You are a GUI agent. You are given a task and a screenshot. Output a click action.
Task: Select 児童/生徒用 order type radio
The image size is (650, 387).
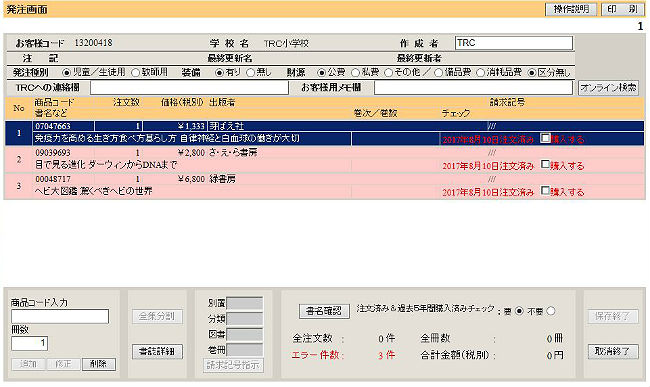[66, 73]
